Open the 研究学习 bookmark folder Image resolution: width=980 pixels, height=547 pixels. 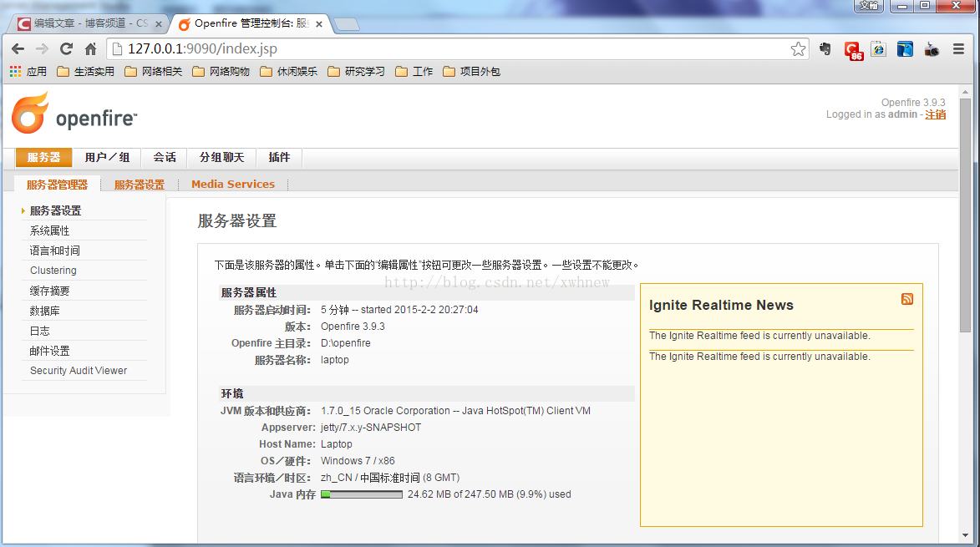coord(356,72)
